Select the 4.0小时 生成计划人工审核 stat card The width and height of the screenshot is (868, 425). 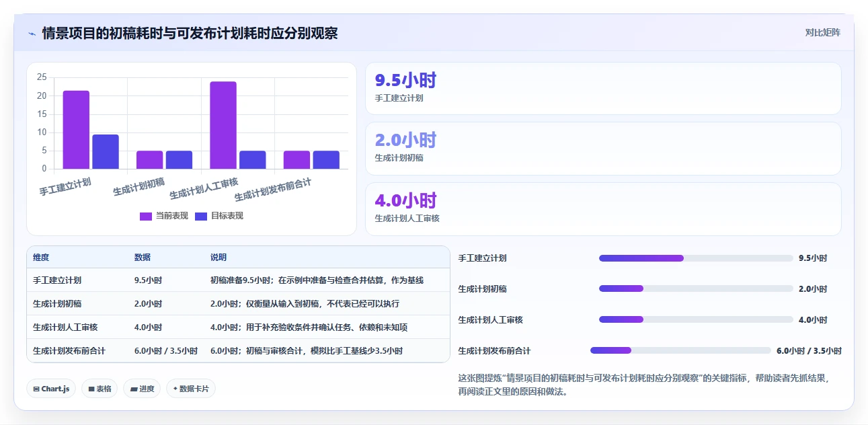point(603,209)
